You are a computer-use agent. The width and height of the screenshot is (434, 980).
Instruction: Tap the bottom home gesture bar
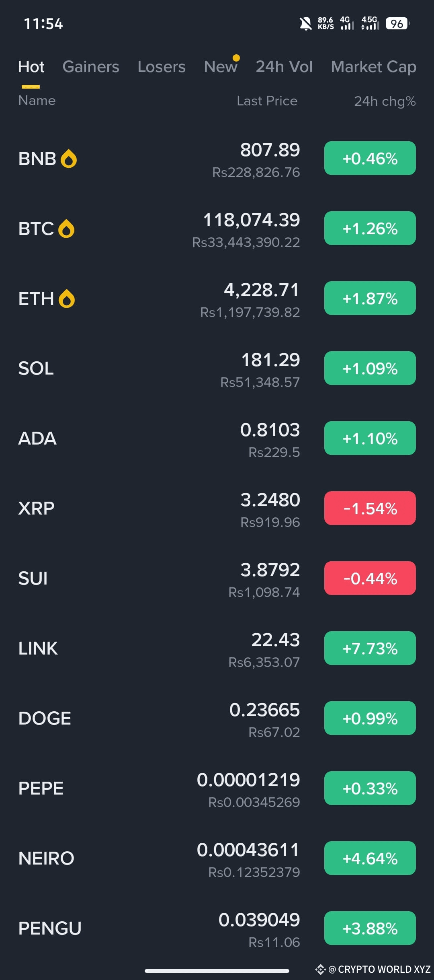pyautogui.click(x=217, y=971)
